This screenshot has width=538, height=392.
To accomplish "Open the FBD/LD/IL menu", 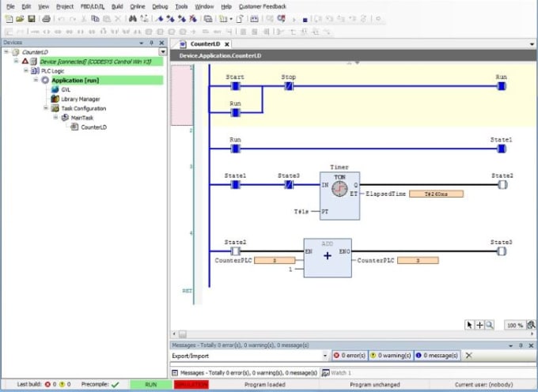I will click(x=93, y=6).
